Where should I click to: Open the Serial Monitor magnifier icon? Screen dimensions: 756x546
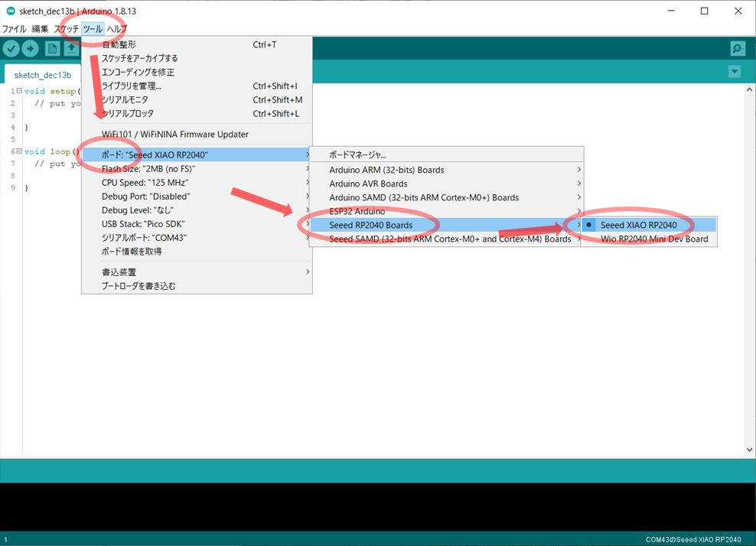pyautogui.click(x=738, y=49)
